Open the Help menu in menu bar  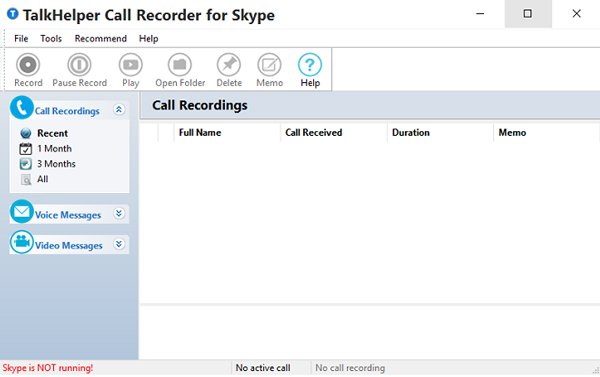point(148,39)
